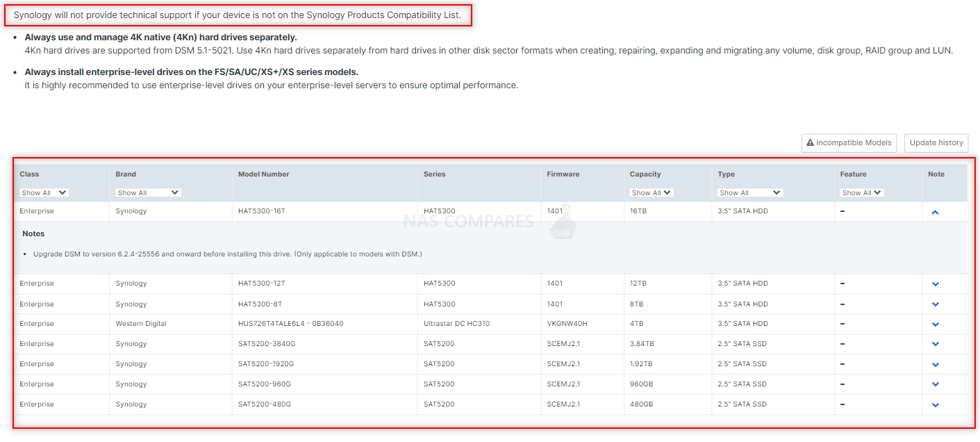Open the Feature filter dropdown
The image size is (980, 442).
[862, 193]
